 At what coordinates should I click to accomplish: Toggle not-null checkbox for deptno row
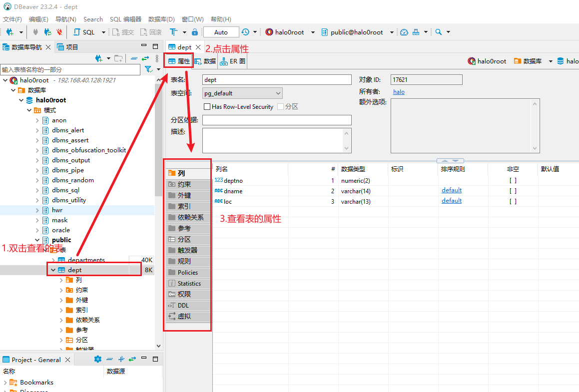[513, 180]
